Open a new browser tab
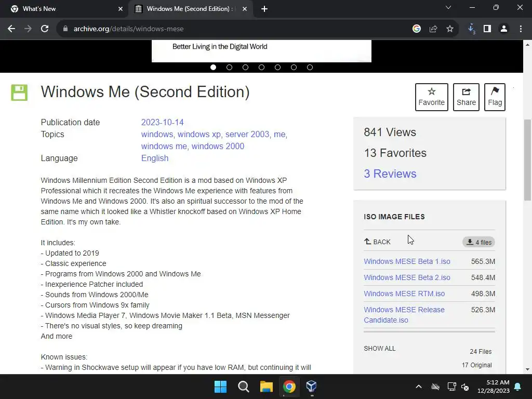 [264, 9]
